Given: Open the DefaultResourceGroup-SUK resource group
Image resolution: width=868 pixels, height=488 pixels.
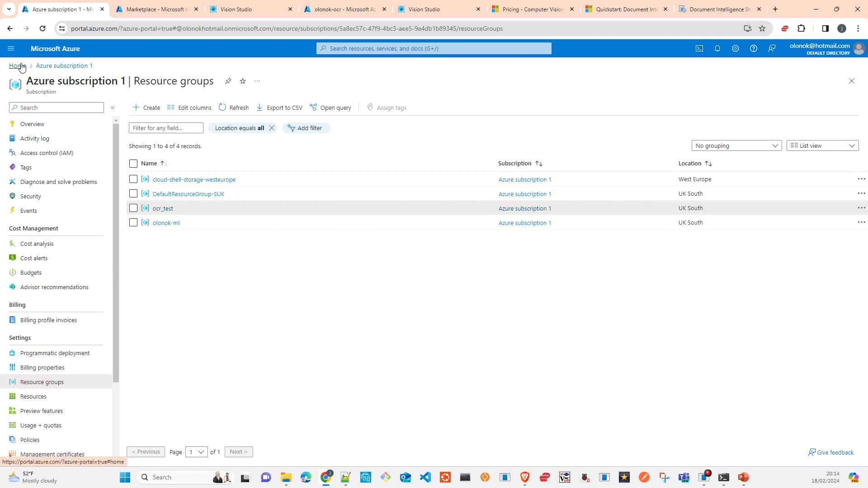Looking at the screenshot, I should click(x=188, y=193).
